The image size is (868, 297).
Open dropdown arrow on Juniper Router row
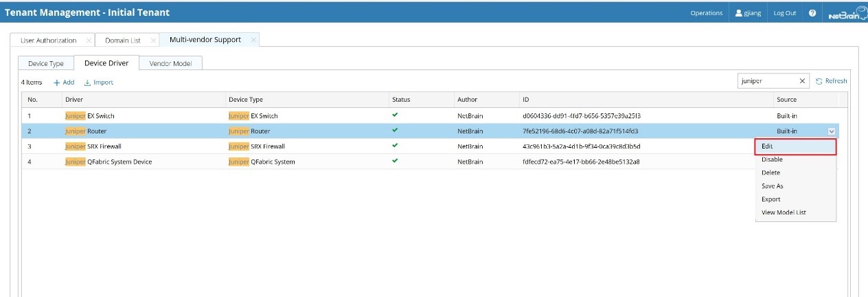pyautogui.click(x=832, y=131)
